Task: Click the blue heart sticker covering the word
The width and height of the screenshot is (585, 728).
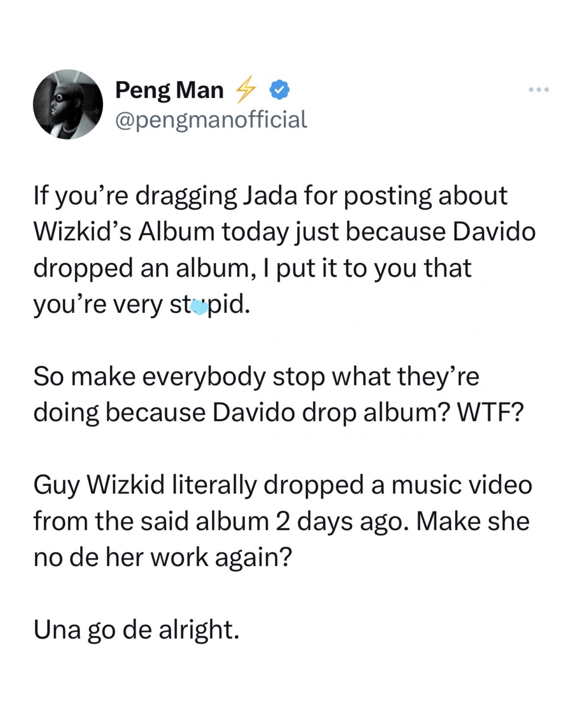Action: (199, 307)
